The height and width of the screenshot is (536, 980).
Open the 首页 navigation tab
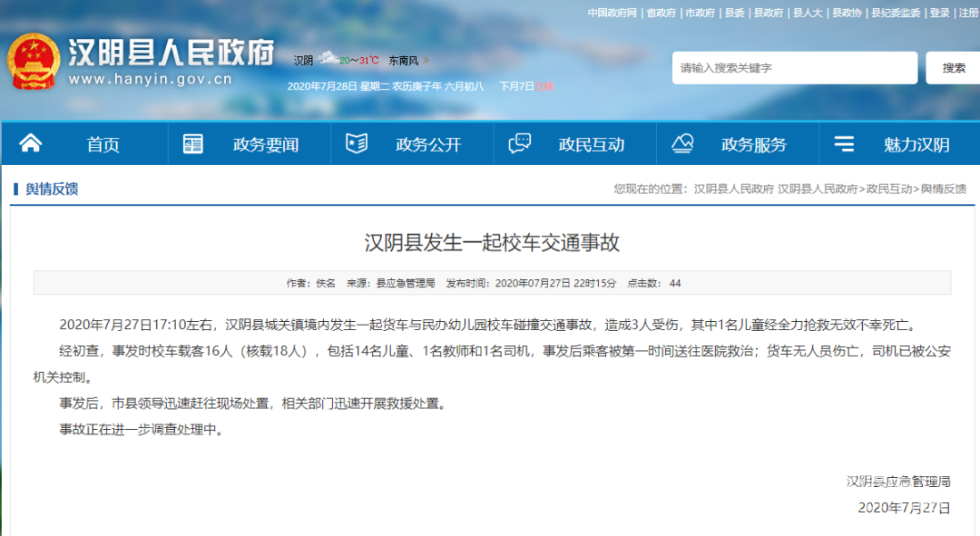coord(103,144)
